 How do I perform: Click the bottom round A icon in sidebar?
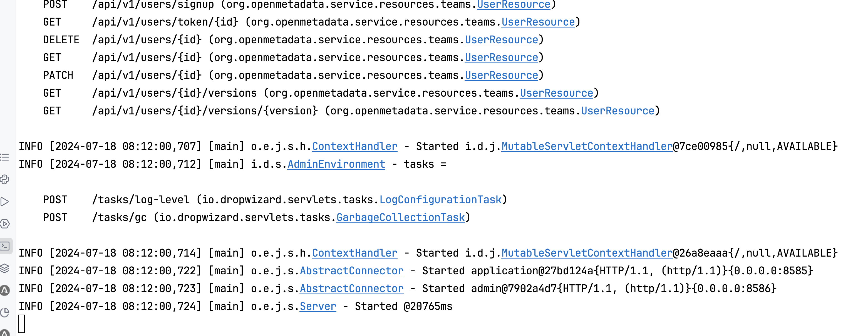coord(5,333)
